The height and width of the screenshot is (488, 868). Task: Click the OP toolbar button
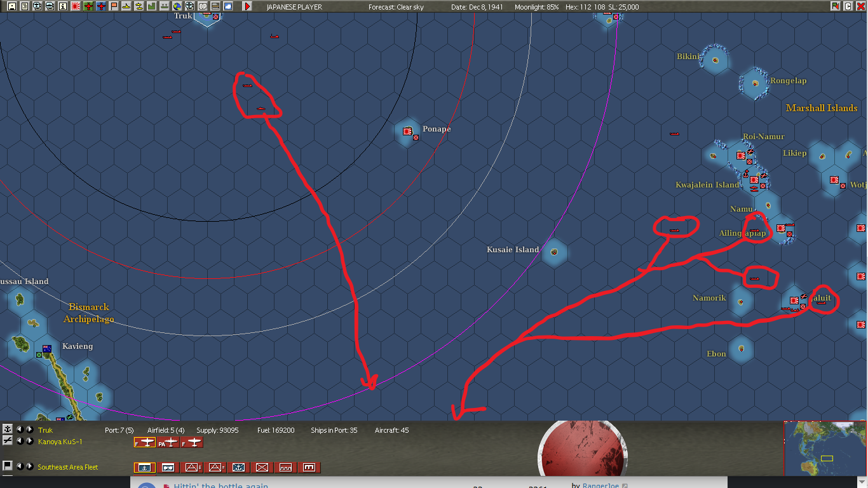[203, 6]
